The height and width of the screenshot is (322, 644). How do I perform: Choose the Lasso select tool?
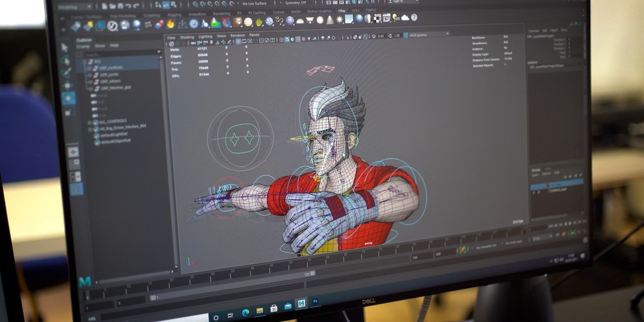click(x=66, y=61)
